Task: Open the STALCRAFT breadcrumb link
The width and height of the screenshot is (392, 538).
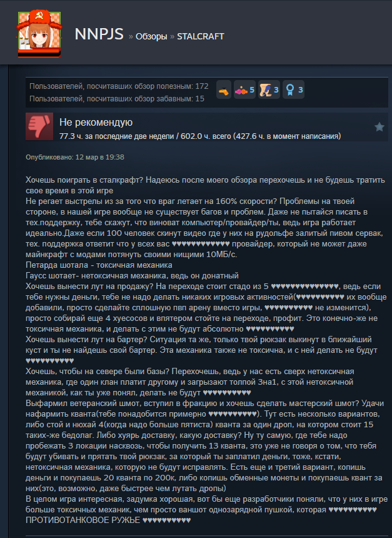Action: click(200, 36)
